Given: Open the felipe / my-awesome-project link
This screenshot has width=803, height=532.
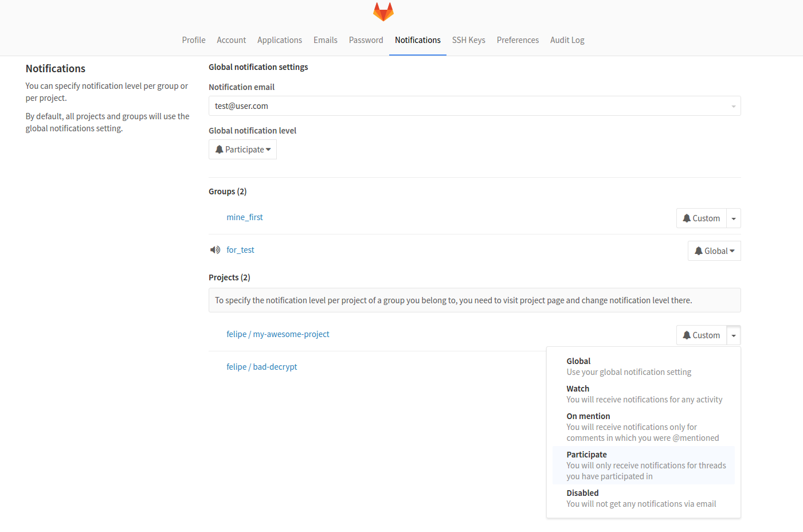Looking at the screenshot, I should 278,334.
